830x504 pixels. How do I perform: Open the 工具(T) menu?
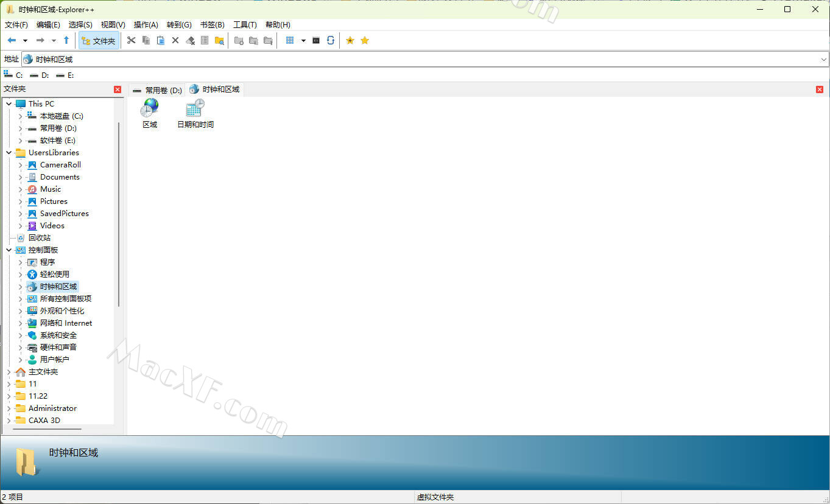tap(245, 25)
